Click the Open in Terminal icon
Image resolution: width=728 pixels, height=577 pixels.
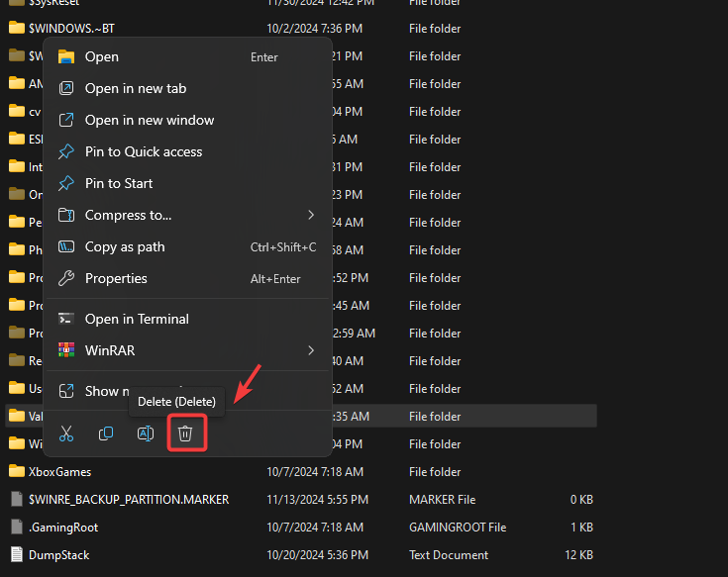point(66,319)
